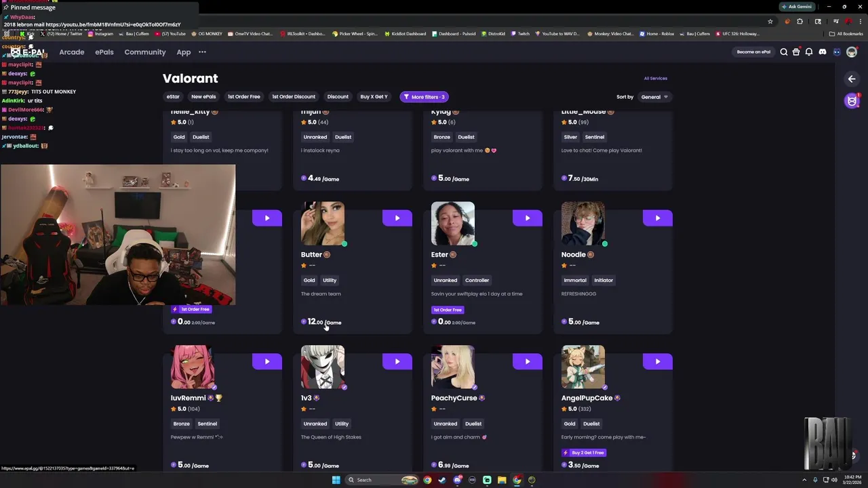Image resolution: width=868 pixels, height=488 pixels.
Task: Open the Chrome extensions puzzle icon
Action: (x=800, y=22)
